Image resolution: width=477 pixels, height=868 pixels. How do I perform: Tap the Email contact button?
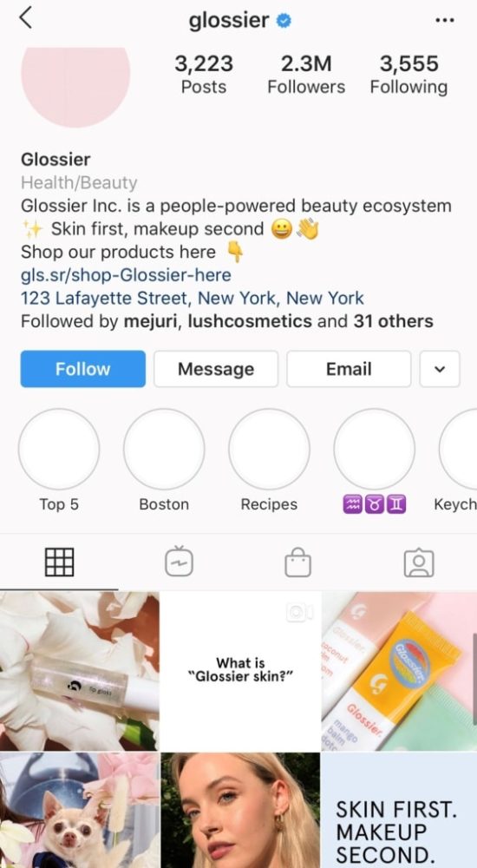pos(349,369)
